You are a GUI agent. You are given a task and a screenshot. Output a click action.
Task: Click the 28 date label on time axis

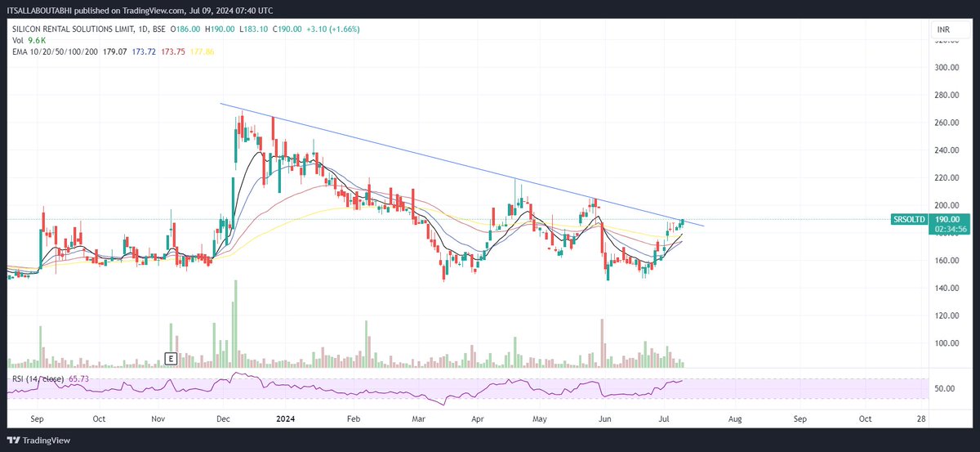[x=922, y=418]
